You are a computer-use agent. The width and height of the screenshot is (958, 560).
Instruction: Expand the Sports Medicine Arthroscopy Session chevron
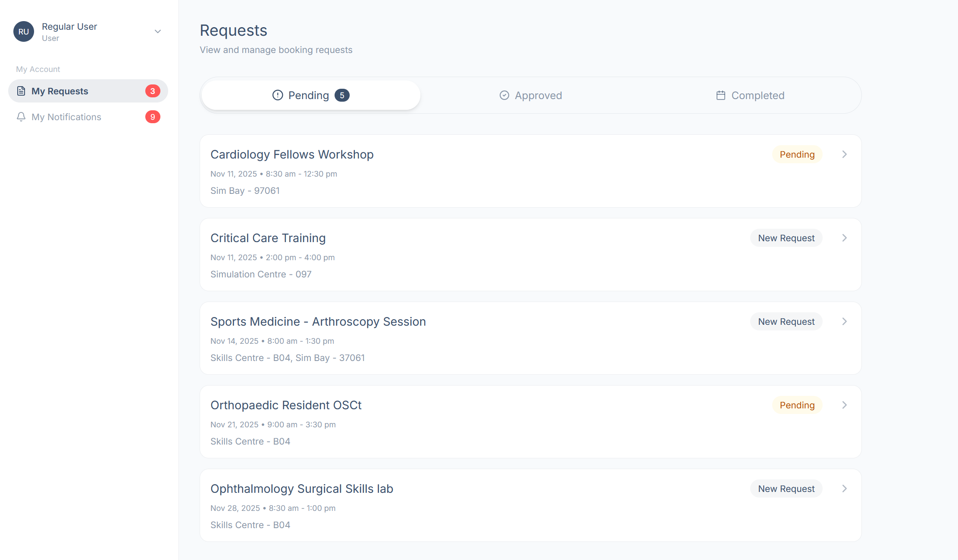pyautogui.click(x=845, y=321)
